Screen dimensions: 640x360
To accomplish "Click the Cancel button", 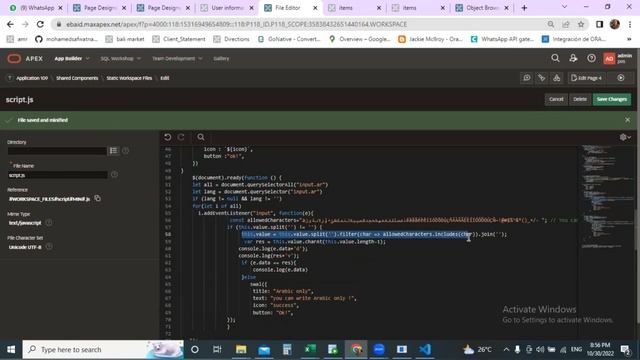I will coord(556,99).
